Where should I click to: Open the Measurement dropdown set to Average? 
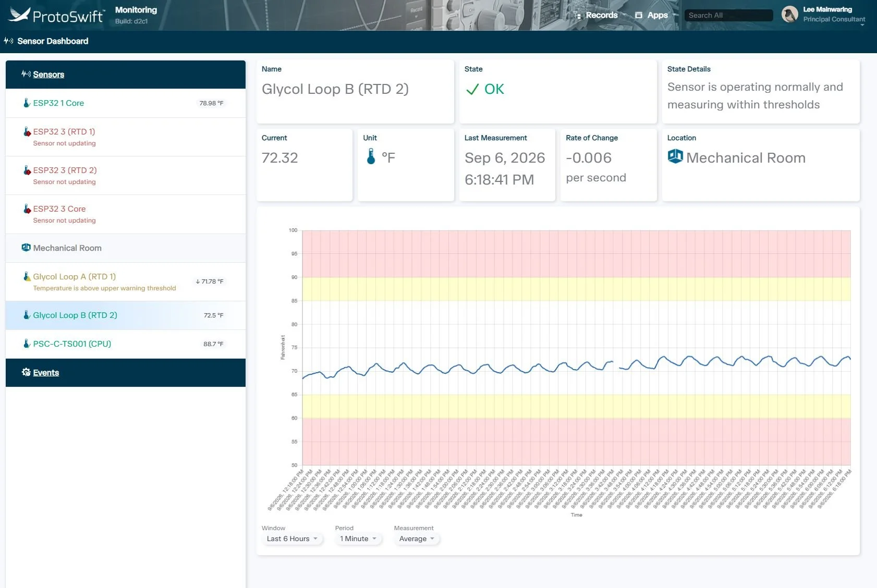(x=417, y=539)
